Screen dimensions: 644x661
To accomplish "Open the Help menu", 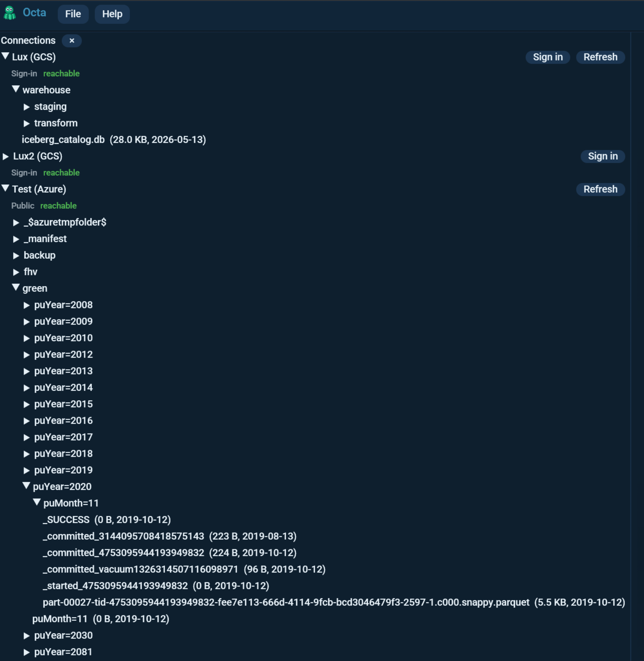I will (112, 14).
